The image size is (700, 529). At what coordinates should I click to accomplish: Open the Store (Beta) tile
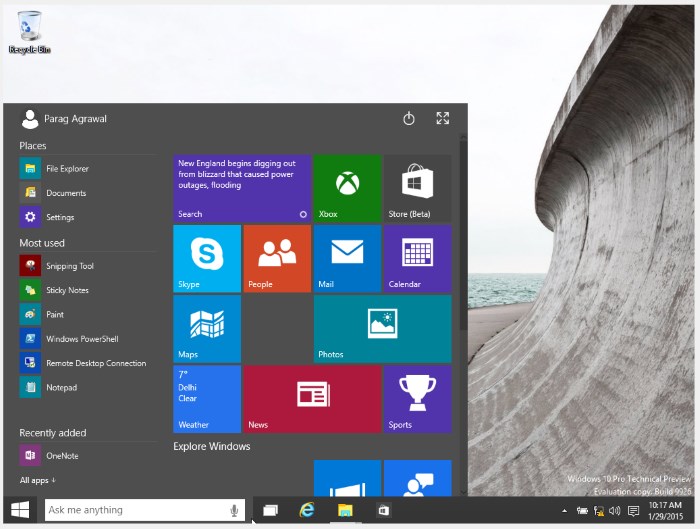[x=417, y=188]
